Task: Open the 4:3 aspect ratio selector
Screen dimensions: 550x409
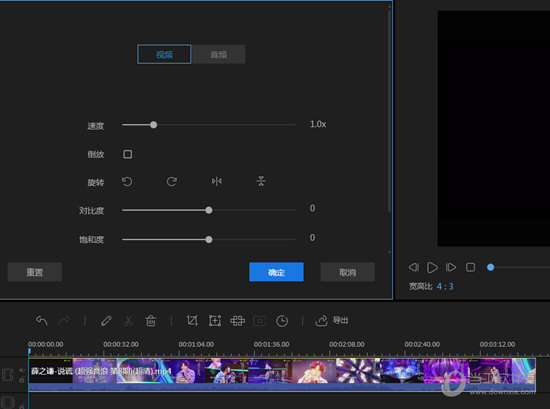Action: 445,287
